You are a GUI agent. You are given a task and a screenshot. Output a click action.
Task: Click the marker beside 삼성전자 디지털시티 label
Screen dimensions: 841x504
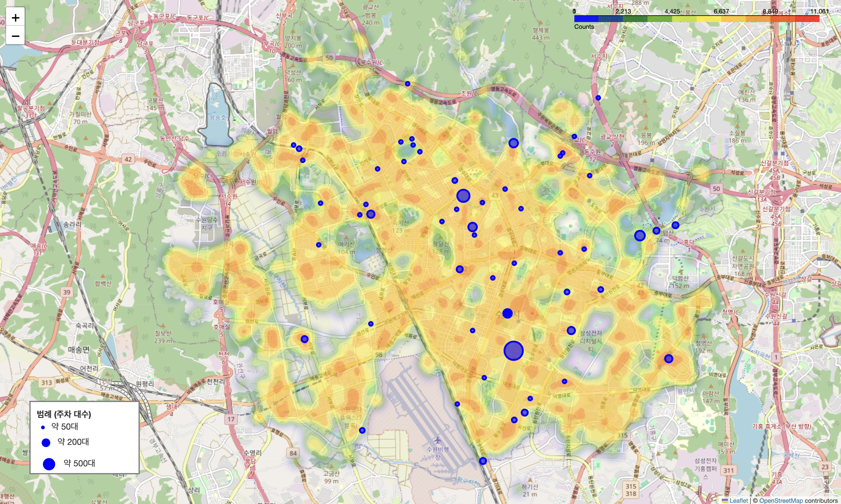point(571,330)
